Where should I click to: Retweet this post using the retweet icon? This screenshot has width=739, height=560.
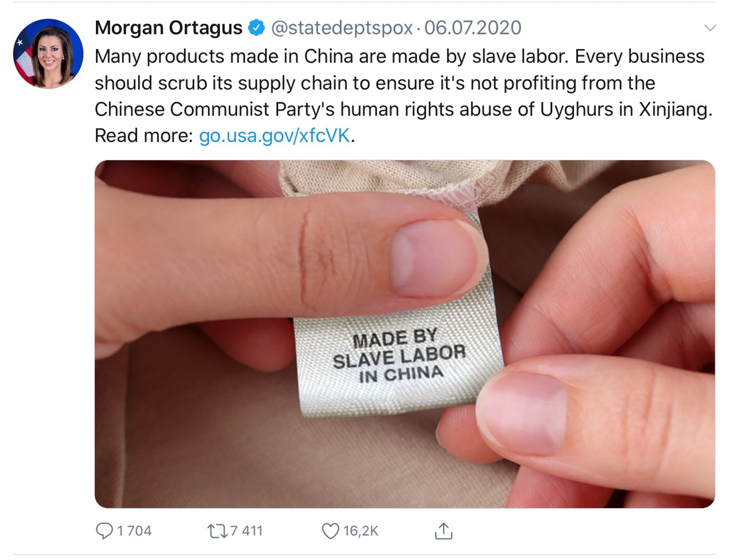pyautogui.click(x=217, y=531)
